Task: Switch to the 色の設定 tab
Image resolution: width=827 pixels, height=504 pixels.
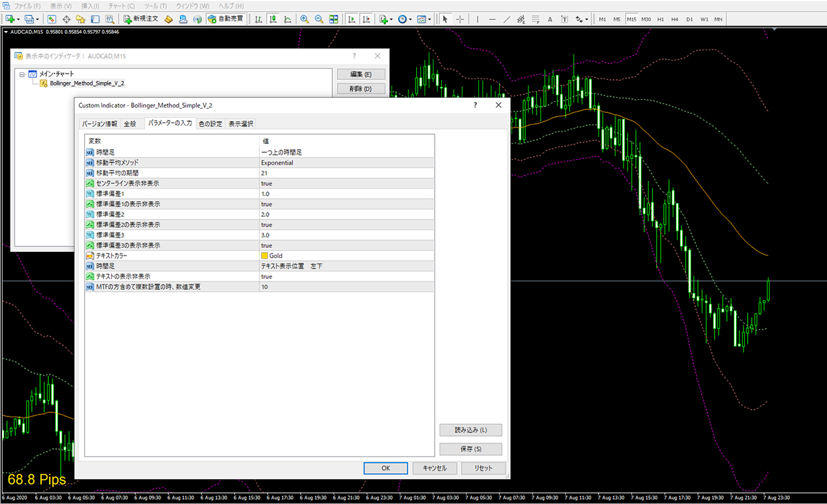Action: [210, 124]
